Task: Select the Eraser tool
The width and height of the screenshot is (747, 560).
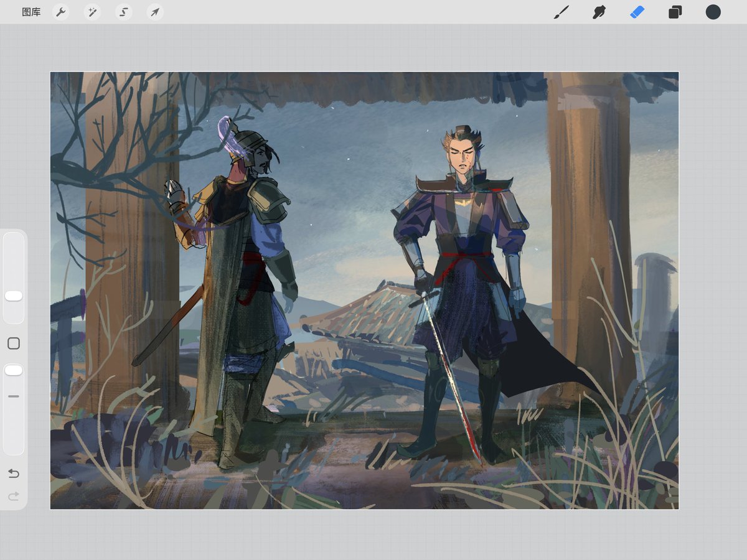Action: [637, 12]
